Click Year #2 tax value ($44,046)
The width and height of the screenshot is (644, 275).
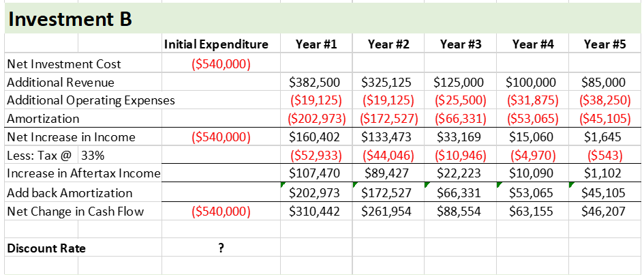(x=386, y=155)
